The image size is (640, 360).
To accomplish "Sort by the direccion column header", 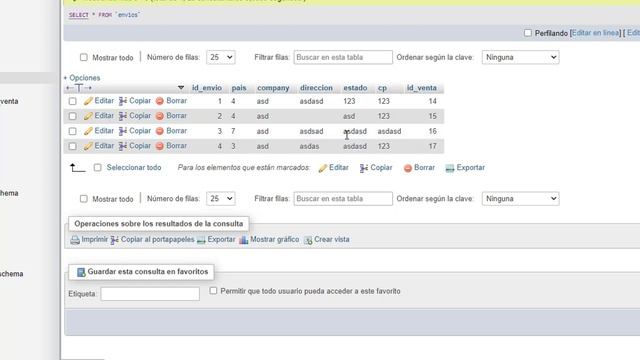I will pyautogui.click(x=316, y=88).
